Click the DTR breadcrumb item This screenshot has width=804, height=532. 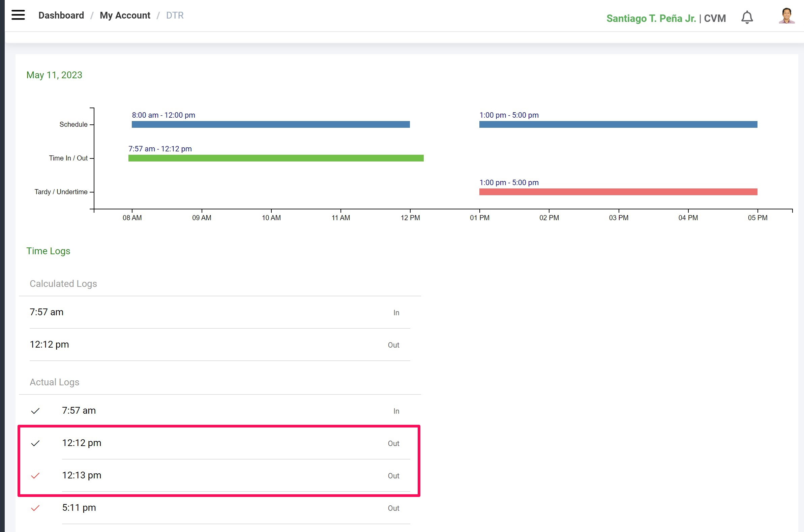tap(175, 15)
